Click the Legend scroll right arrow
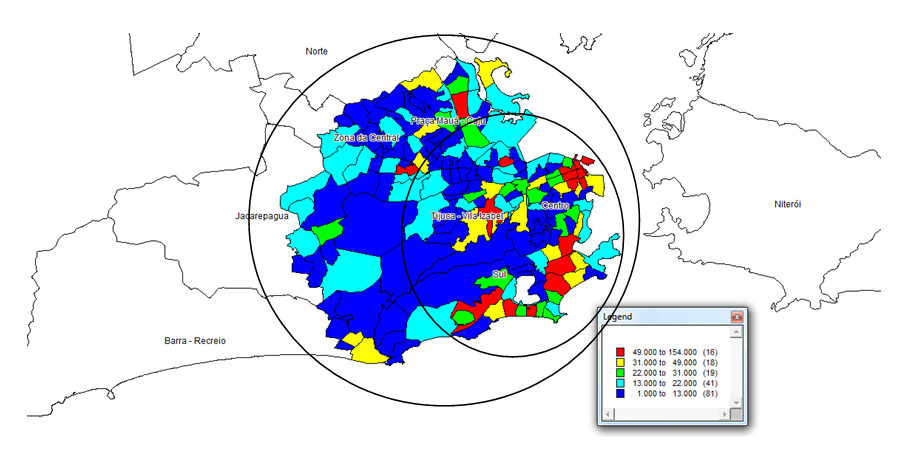This screenshot has height=455, width=909. point(726,415)
